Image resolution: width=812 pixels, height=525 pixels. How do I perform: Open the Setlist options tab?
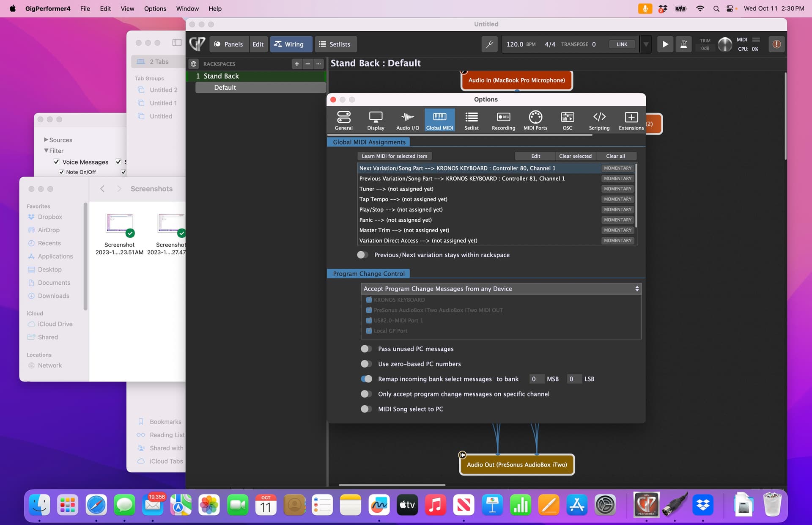(472, 120)
